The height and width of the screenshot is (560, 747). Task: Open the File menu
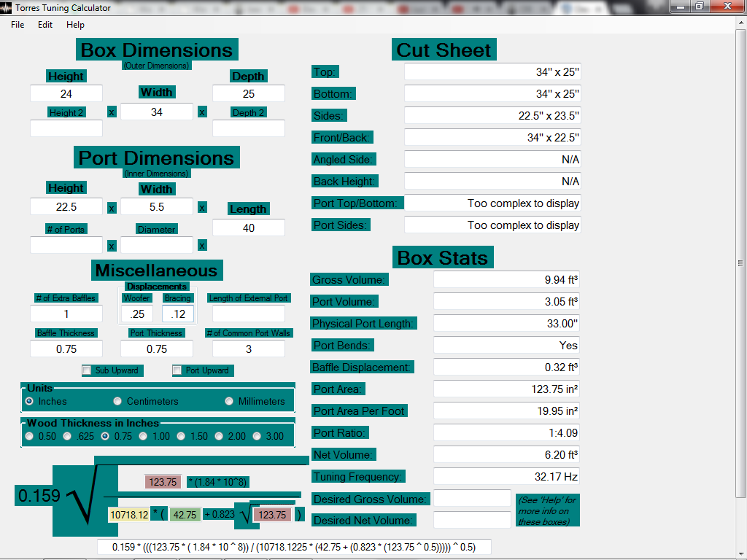coord(18,25)
